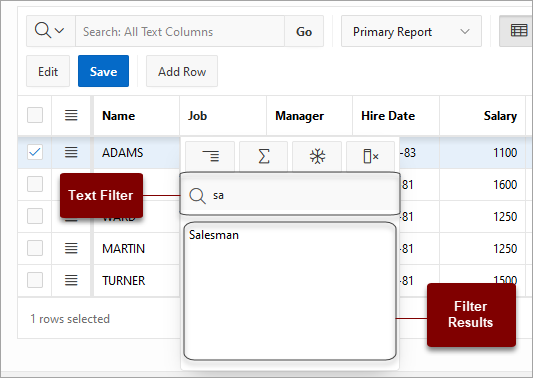This screenshot has height=378, width=533.
Task: Open the search column selector magnifier dropdown
Action: click(x=50, y=31)
